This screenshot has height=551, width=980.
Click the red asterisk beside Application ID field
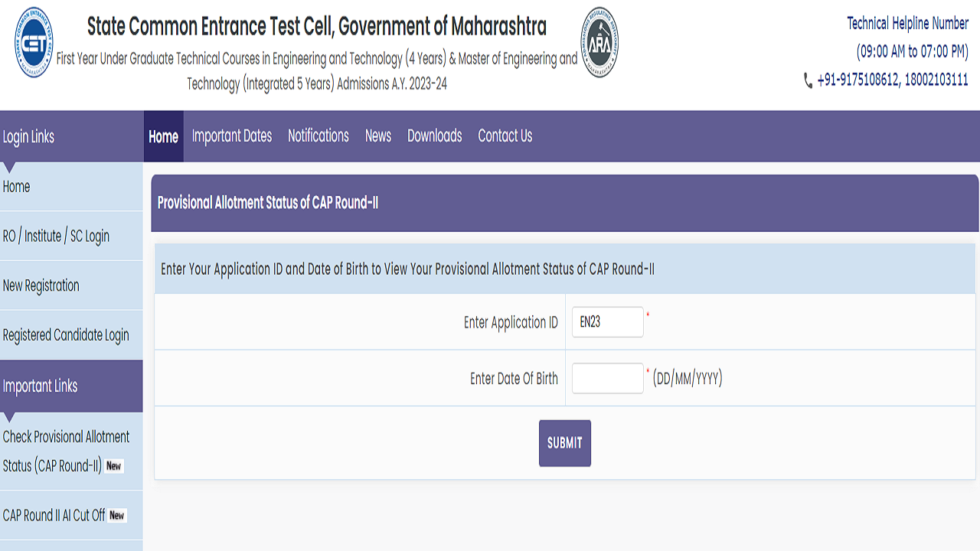coord(648,315)
